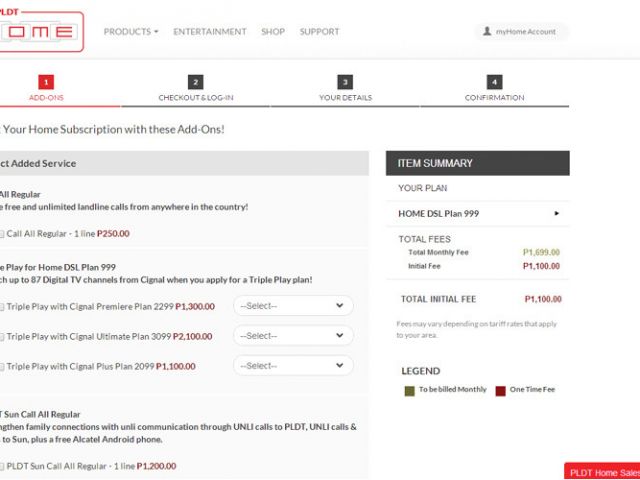Check Triple Play Cignal Premiere Plan 2299

(2, 307)
